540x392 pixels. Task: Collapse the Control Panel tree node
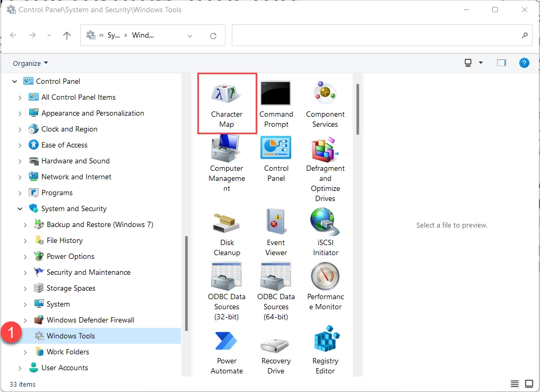14,82
